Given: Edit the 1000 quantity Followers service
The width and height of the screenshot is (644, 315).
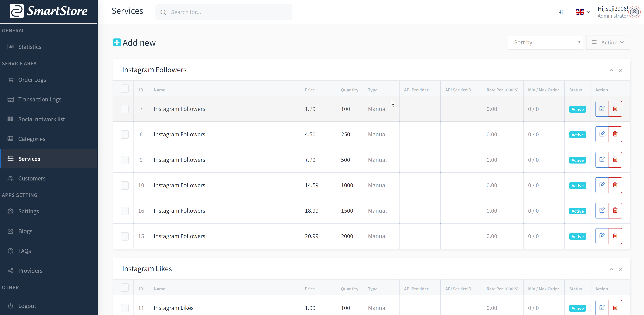Looking at the screenshot, I should pyautogui.click(x=602, y=185).
